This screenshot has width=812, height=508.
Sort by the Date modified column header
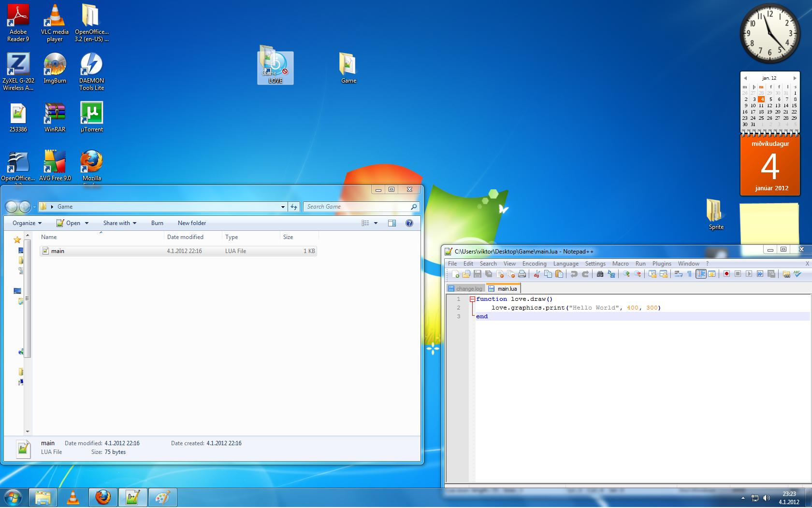click(x=193, y=237)
